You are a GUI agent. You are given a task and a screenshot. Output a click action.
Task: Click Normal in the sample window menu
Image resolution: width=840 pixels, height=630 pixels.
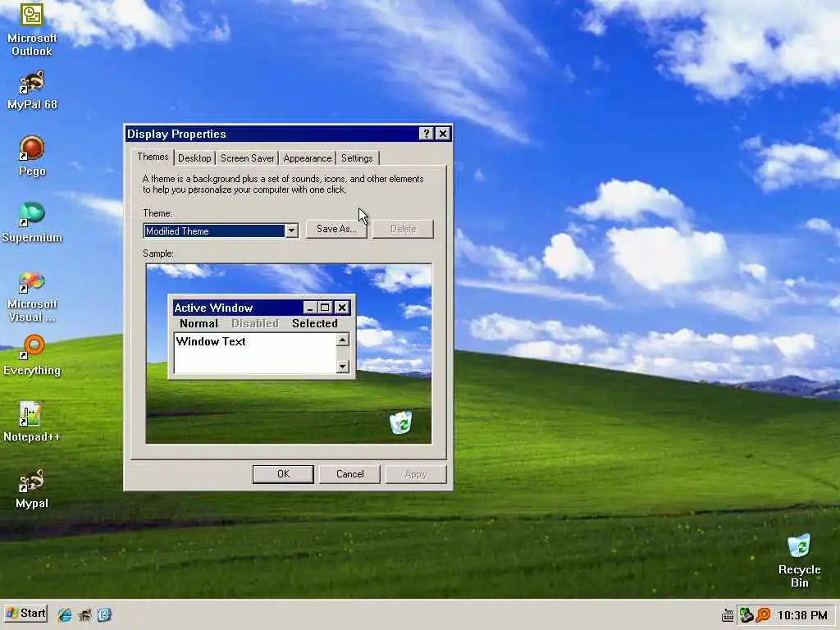coord(199,323)
